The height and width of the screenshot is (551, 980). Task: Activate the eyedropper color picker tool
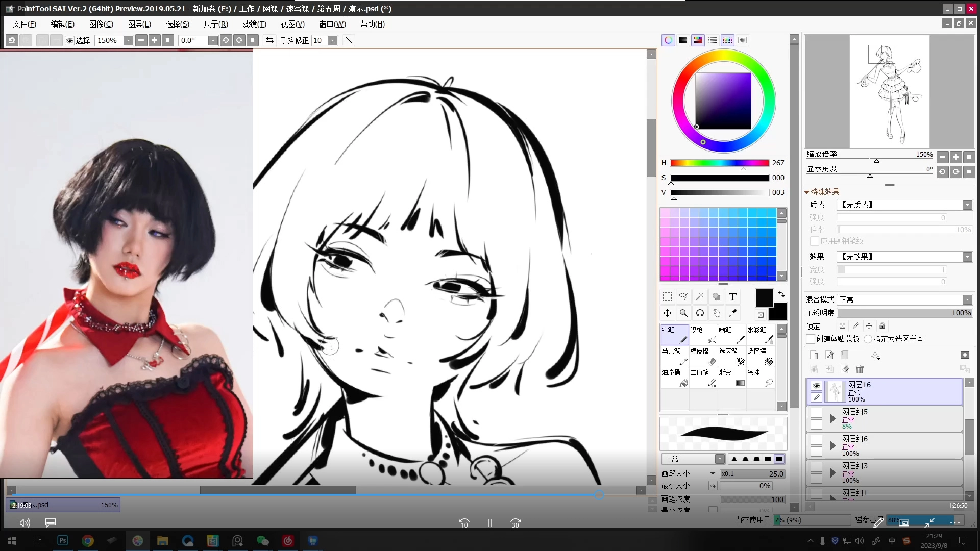point(733,313)
